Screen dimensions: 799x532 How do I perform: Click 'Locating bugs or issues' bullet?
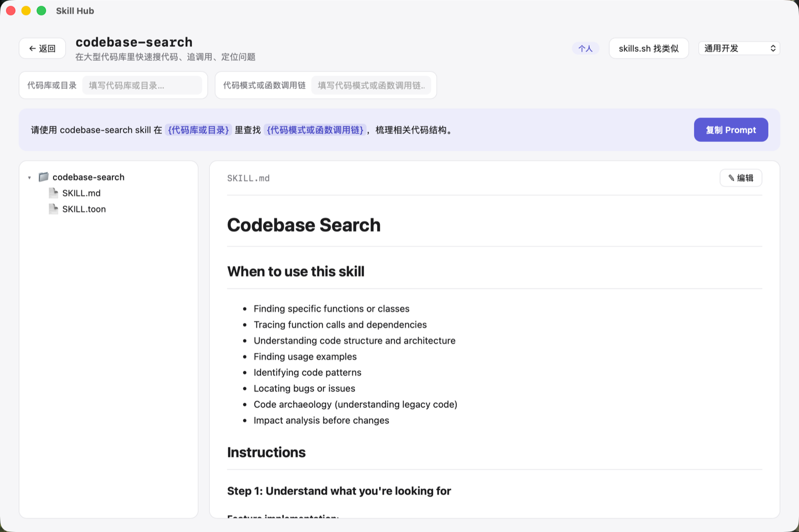(x=305, y=389)
